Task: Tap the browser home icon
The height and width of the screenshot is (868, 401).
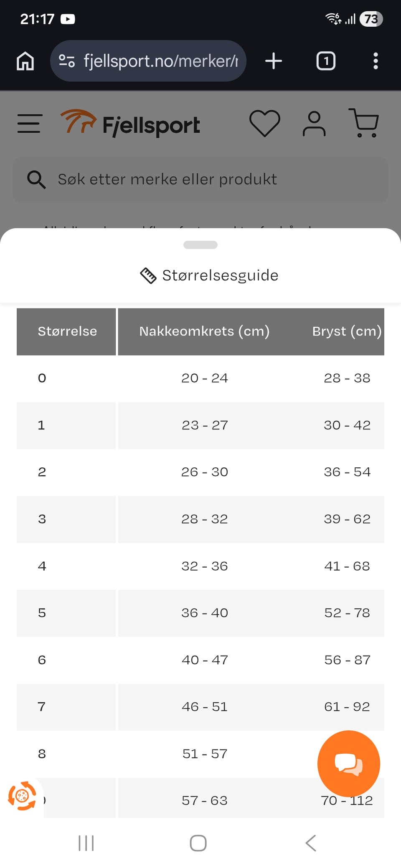Action: click(25, 61)
